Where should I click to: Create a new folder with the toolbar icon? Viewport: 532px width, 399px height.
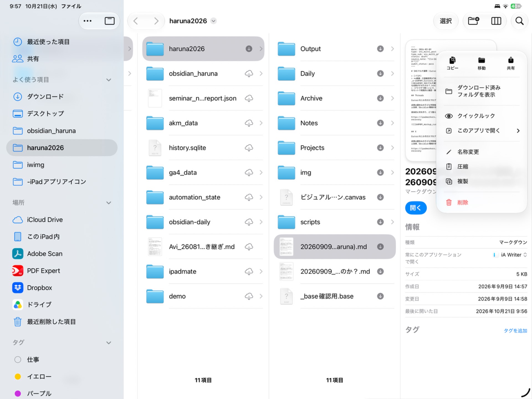(474, 21)
